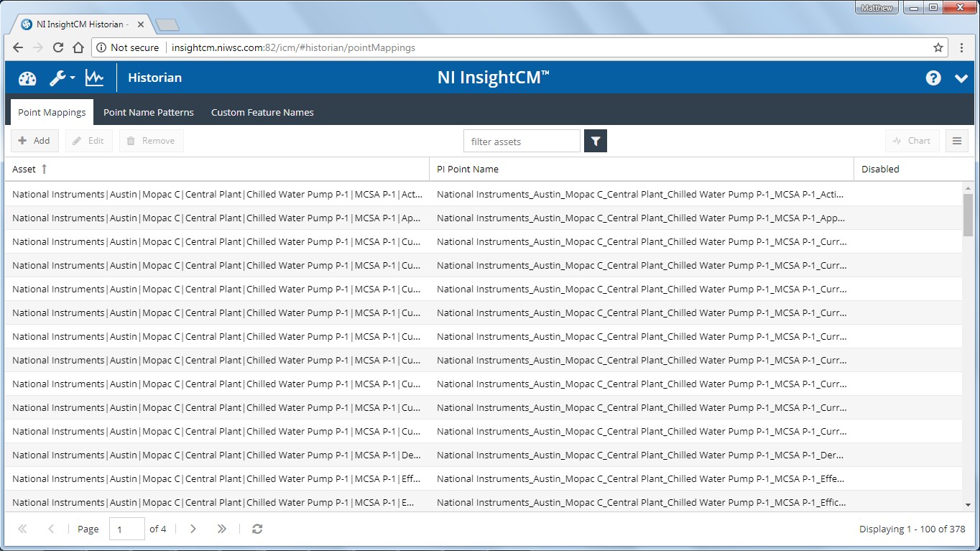Switch to Point Name Patterns tab
The image size is (980, 551).
[149, 113]
